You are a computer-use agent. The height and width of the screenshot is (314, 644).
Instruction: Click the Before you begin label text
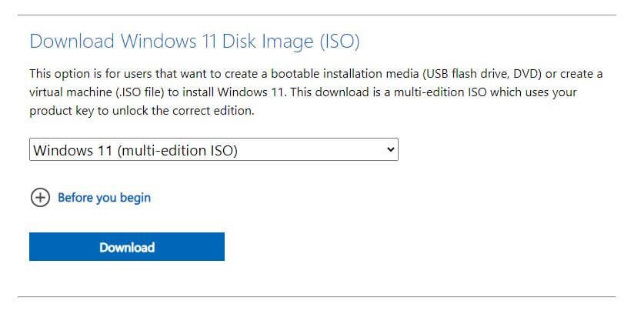[105, 198]
